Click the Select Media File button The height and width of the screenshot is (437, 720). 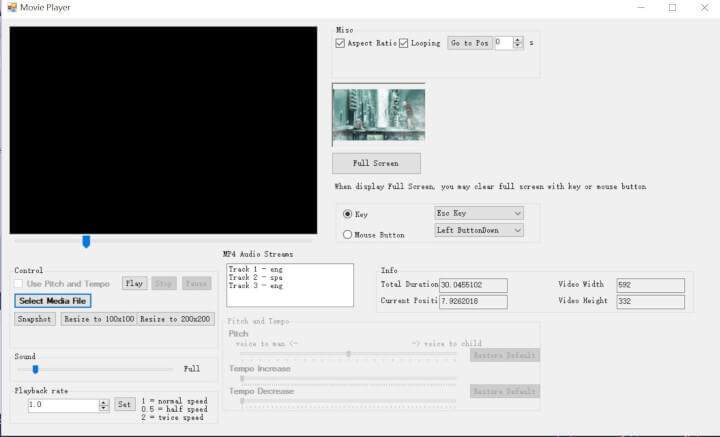click(53, 301)
